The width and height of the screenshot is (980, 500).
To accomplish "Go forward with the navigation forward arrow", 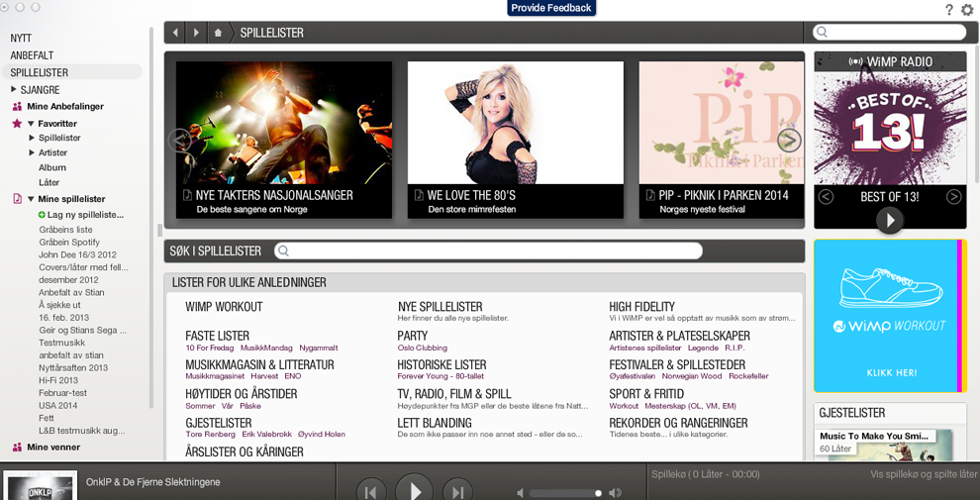I will coord(196,33).
